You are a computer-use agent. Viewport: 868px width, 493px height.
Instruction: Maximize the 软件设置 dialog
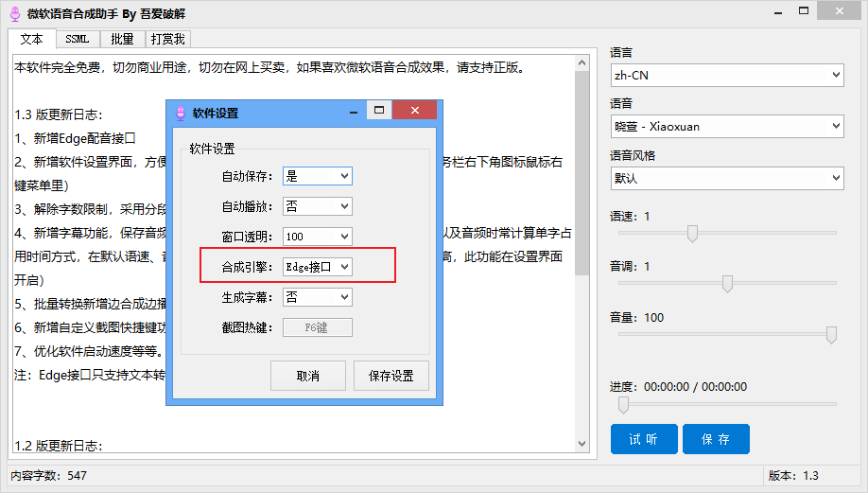(x=379, y=110)
